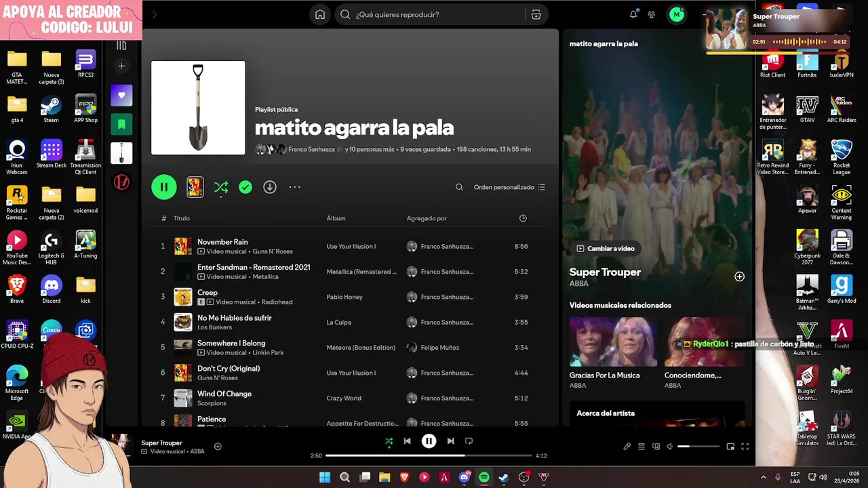Toggle shuffle for the playlist header
The image size is (868, 488).
221,187
